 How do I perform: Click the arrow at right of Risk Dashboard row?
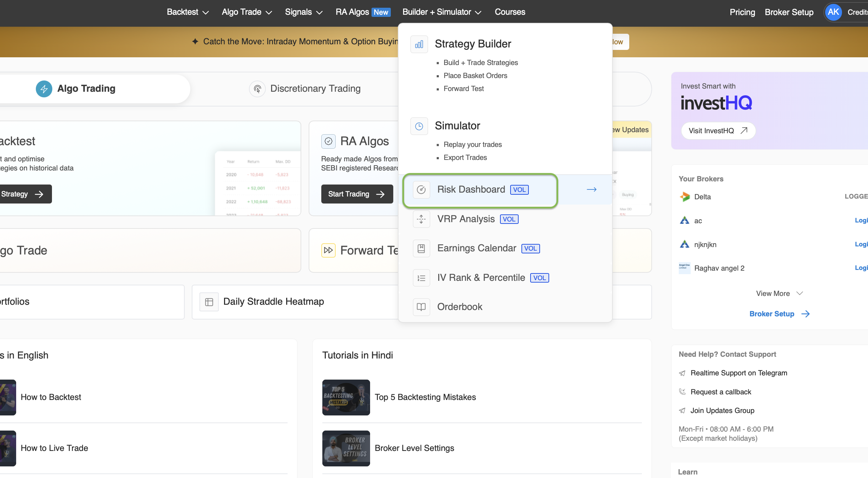592,189
